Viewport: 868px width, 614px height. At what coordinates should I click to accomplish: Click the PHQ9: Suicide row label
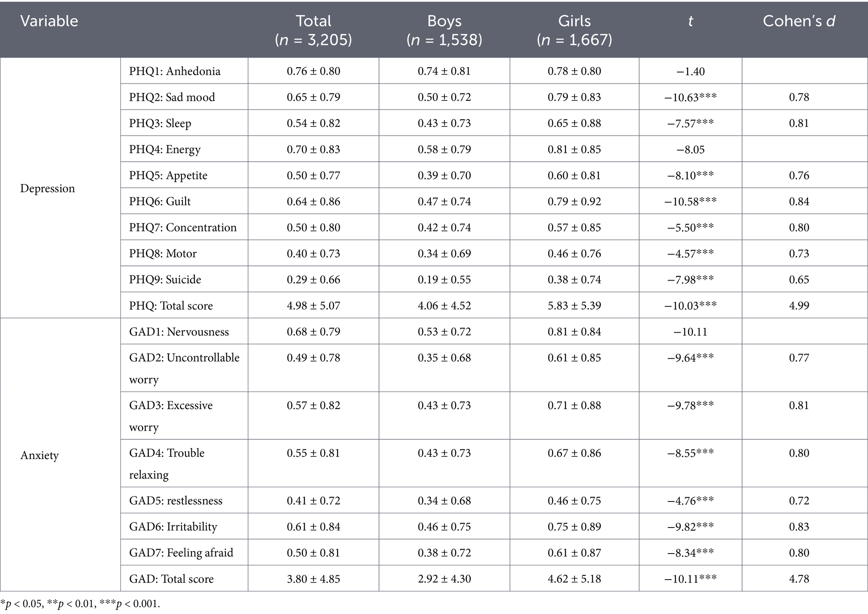(165, 279)
